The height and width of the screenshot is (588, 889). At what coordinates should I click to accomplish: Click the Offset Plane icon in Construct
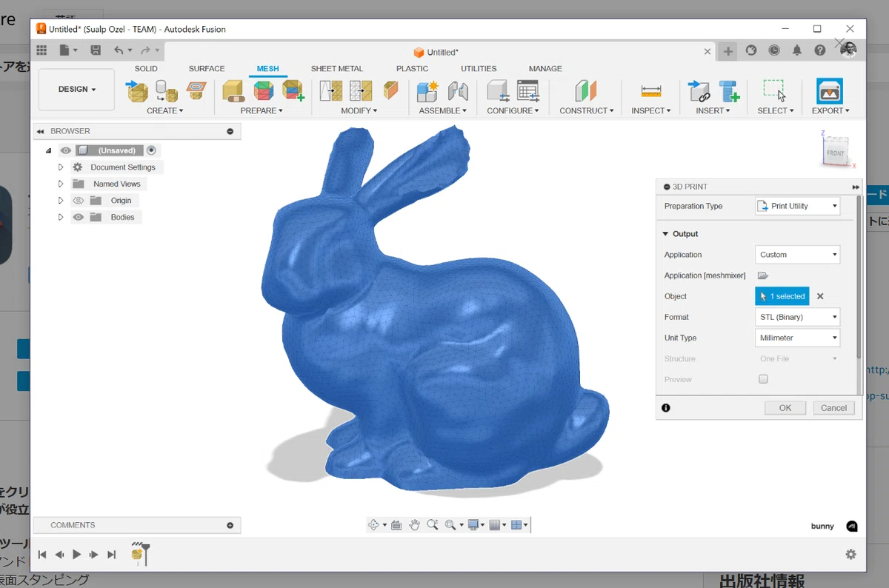tap(586, 91)
